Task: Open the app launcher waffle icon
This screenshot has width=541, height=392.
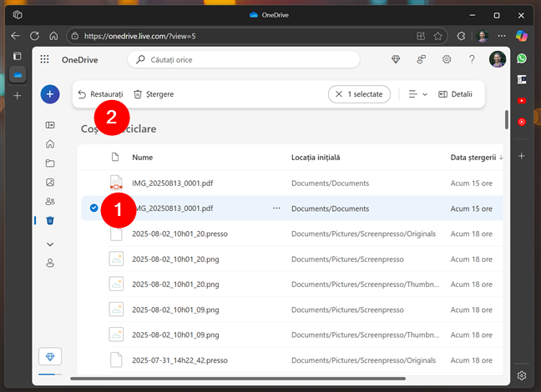Action: (x=44, y=59)
